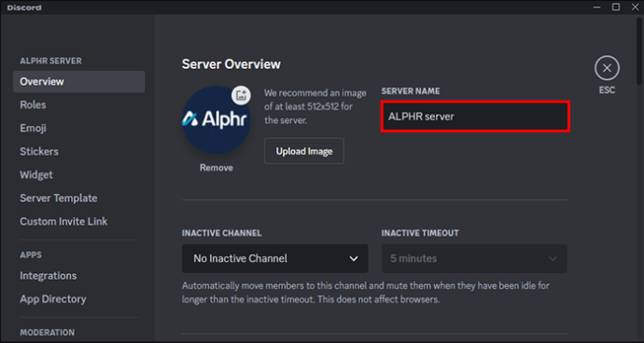Expand the Inactive Timeout 5 minutes dropdown
Screen dimensions: 644x343
point(474,258)
